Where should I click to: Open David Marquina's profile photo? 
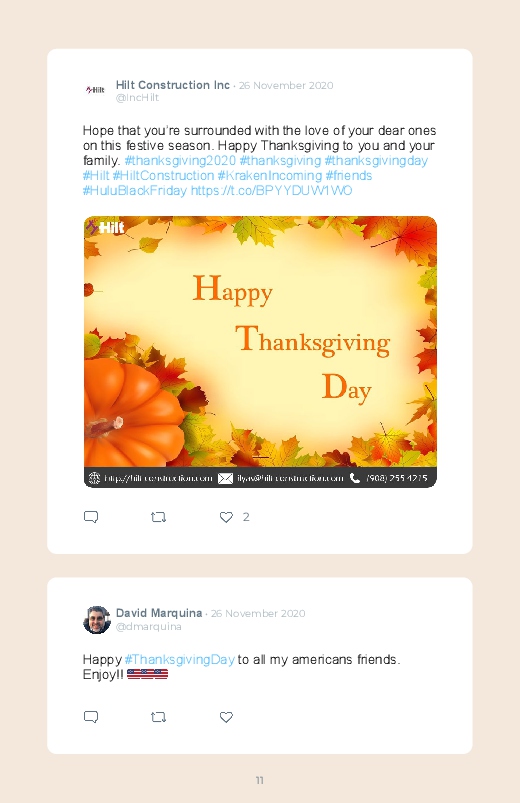tap(97, 620)
